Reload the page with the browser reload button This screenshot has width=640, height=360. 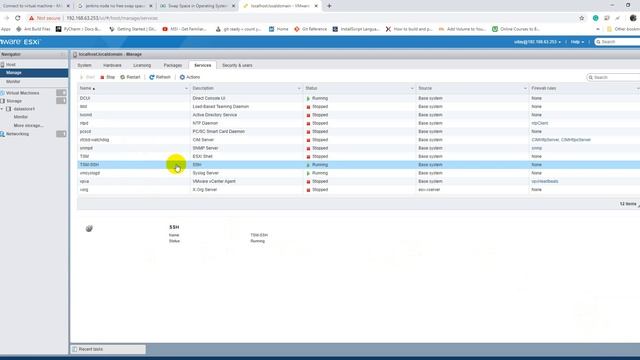[18, 18]
